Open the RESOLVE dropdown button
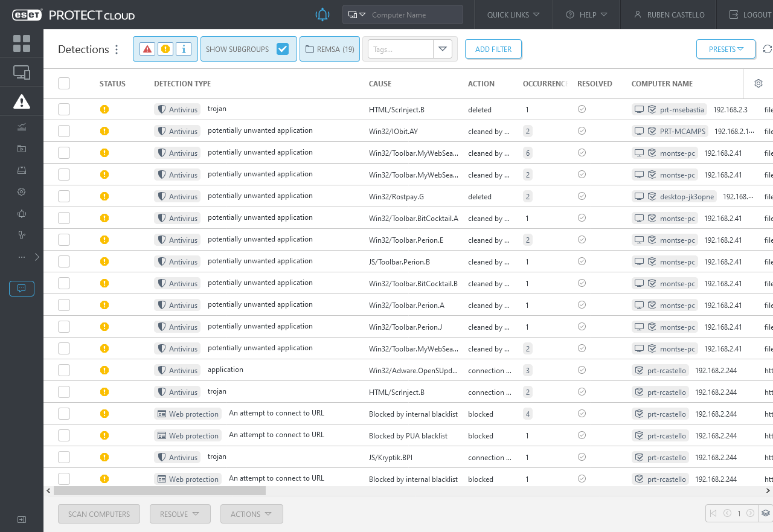The height and width of the screenshot is (532, 773). [x=180, y=514]
